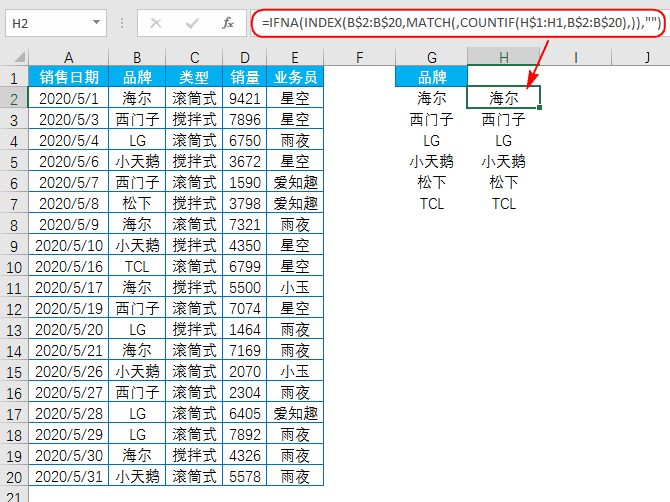Click sales value 5500
This screenshot has width=670, height=502.
[244, 288]
